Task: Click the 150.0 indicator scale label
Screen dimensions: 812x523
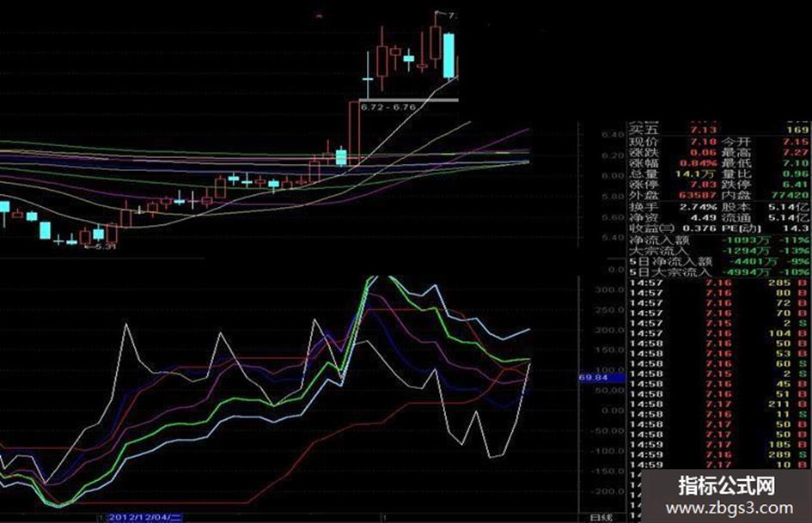Action: click(x=609, y=350)
